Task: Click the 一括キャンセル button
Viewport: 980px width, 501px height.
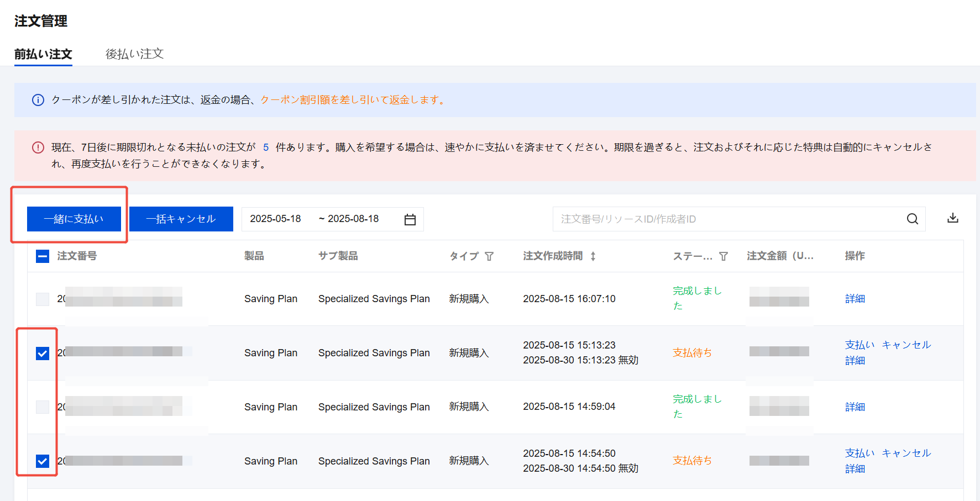Action: [x=181, y=219]
